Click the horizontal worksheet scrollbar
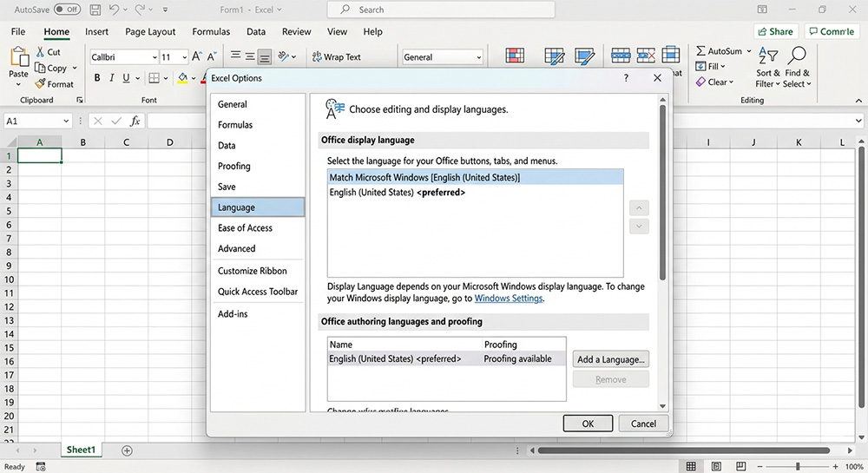868x473 pixels. (x=684, y=450)
